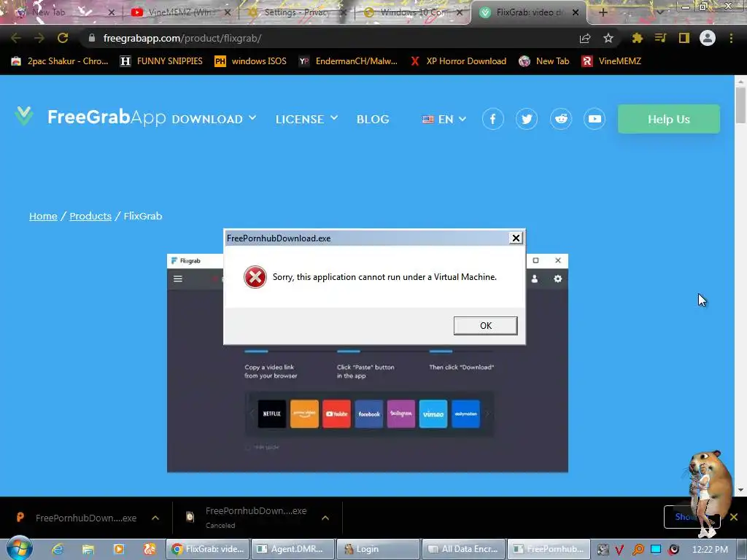
Task: Click settings gear in Flixgrab preview
Action: [558, 279]
